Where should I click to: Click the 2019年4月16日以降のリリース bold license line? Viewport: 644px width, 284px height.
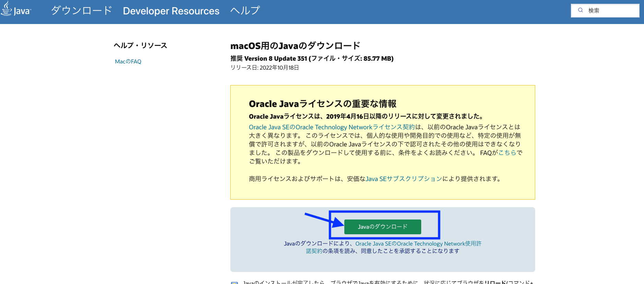[x=366, y=116]
